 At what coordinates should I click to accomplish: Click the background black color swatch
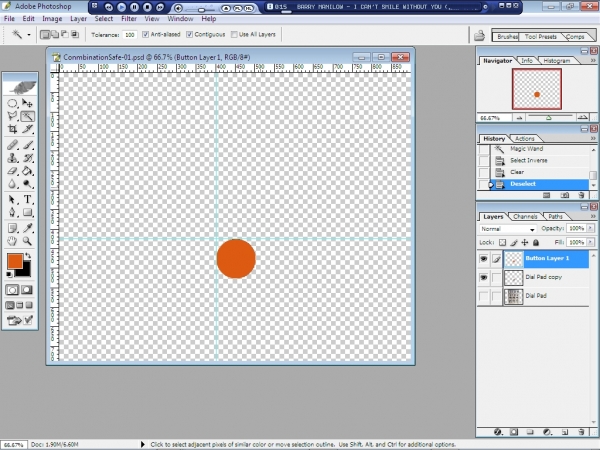[x=26, y=272]
